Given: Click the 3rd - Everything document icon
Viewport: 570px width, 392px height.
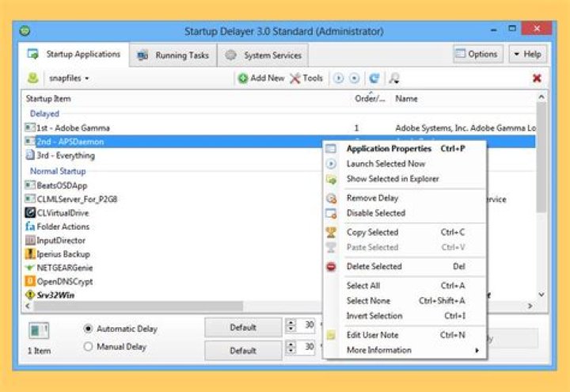Looking at the screenshot, I should click(x=30, y=155).
